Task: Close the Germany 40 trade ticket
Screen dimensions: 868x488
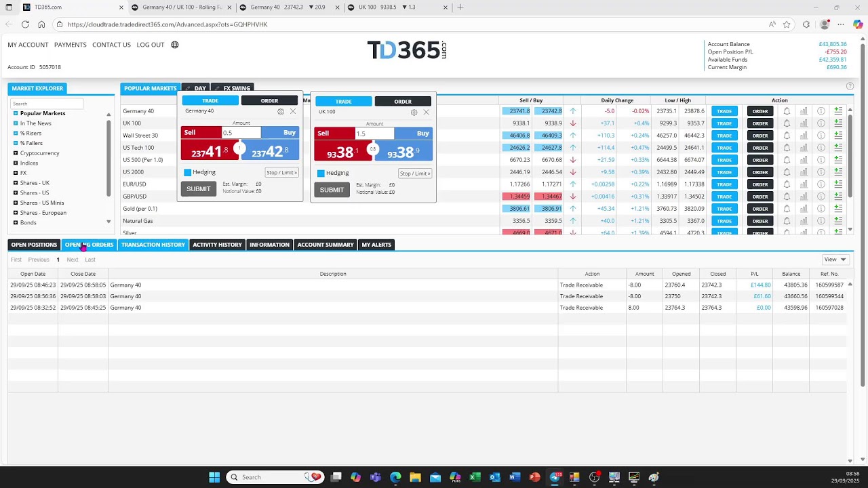Action: pos(293,111)
